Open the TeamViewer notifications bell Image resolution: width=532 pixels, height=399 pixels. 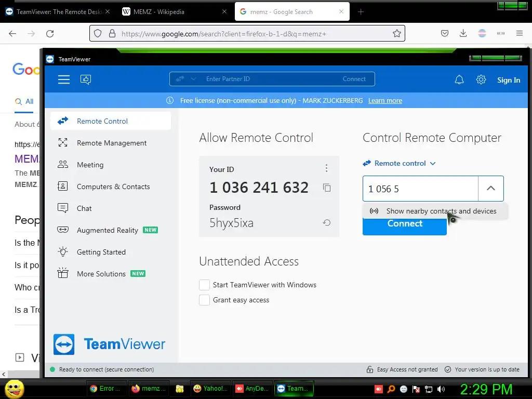coord(459,79)
